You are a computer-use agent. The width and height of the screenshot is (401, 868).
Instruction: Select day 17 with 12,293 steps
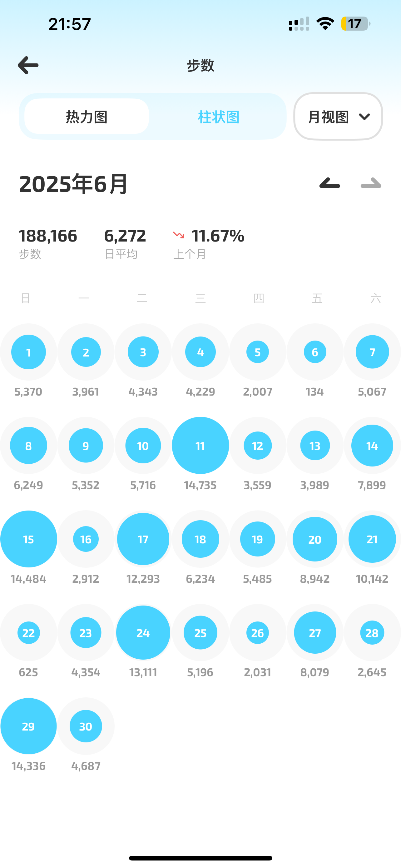click(143, 539)
